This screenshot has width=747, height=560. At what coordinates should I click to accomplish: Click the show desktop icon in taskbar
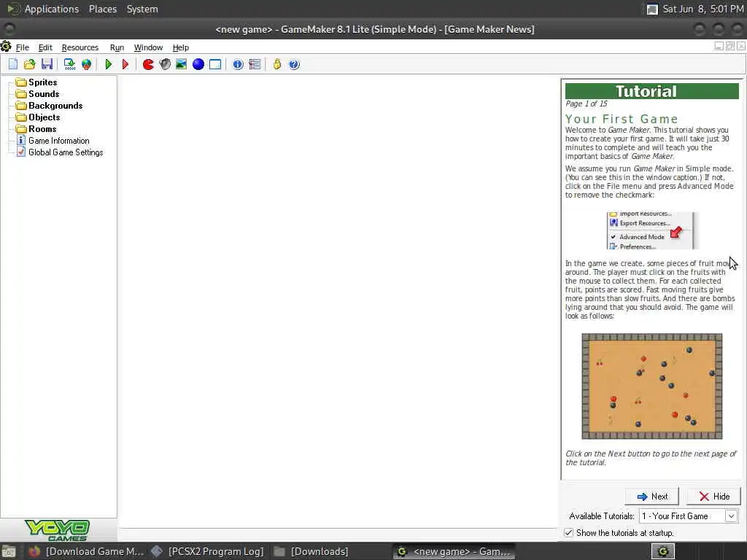[9, 551]
